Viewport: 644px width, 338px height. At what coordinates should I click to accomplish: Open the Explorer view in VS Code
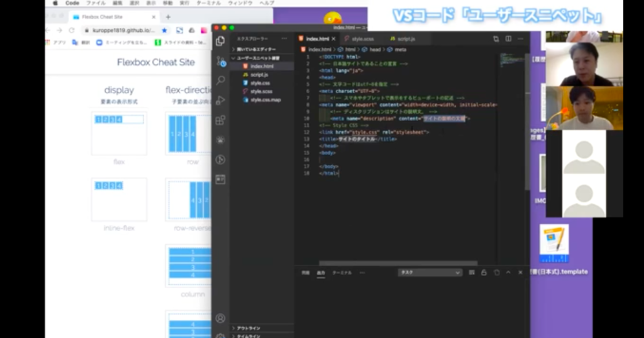click(220, 41)
